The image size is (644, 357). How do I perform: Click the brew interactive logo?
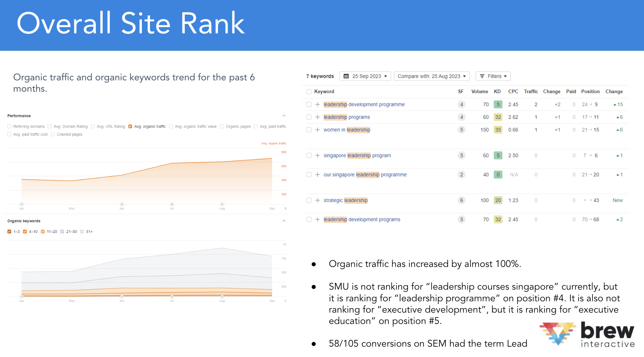[x=587, y=334]
